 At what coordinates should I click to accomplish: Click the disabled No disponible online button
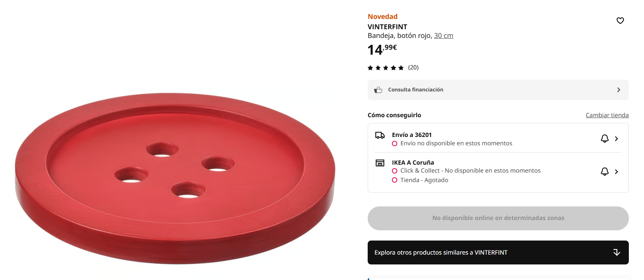tap(498, 218)
